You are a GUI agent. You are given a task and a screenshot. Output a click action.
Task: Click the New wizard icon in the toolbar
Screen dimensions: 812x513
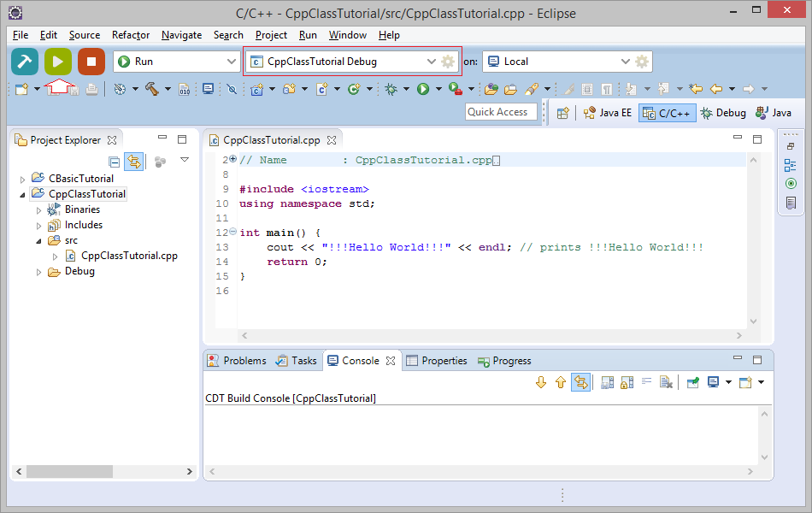pyautogui.click(x=21, y=89)
